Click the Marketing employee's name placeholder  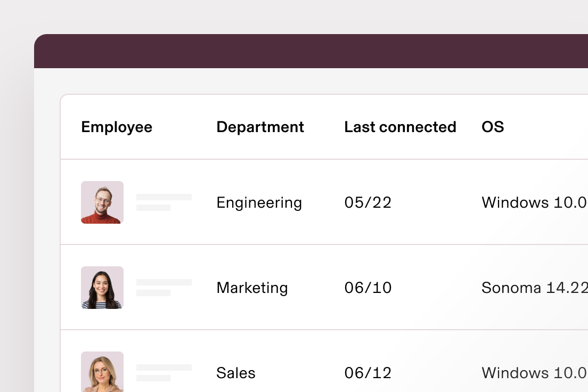pyautogui.click(x=164, y=287)
